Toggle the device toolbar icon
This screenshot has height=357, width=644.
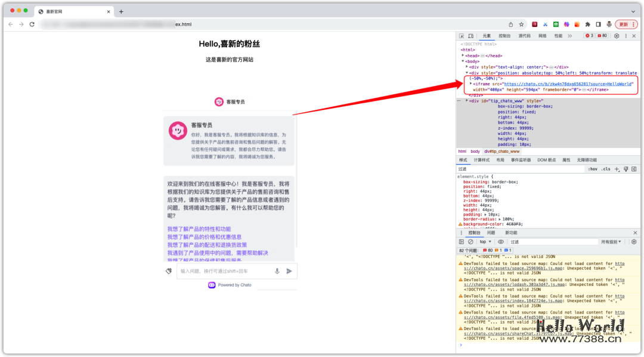[x=470, y=36]
